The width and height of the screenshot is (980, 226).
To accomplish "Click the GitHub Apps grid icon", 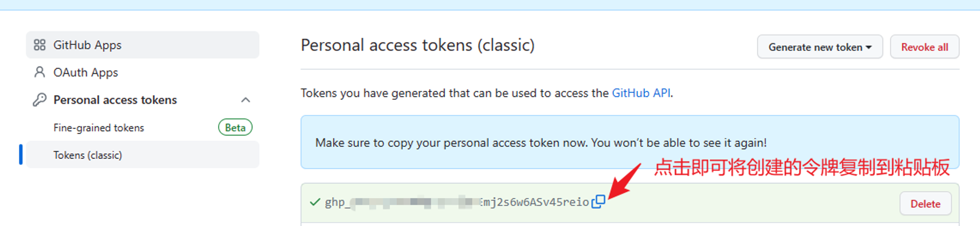I will 40,45.
